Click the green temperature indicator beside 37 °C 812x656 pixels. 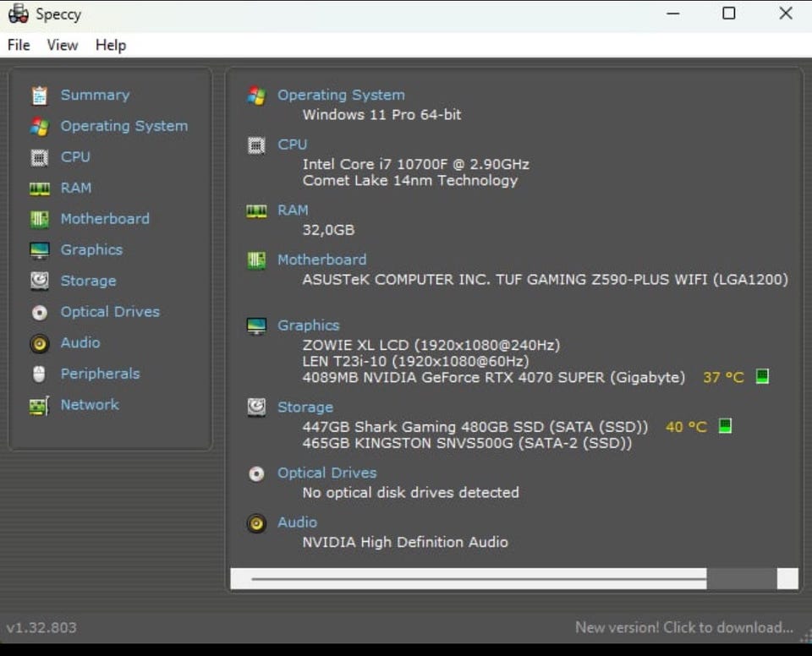tap(762, 376)
